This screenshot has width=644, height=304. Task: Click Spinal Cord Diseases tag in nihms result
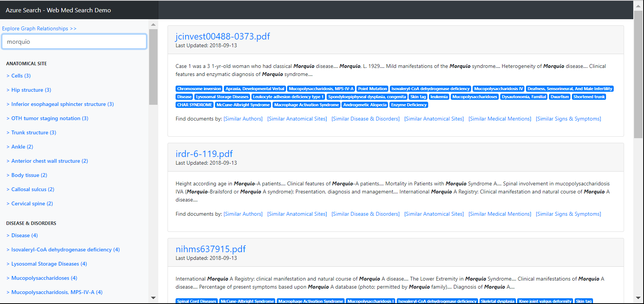[x=197, y=301]
